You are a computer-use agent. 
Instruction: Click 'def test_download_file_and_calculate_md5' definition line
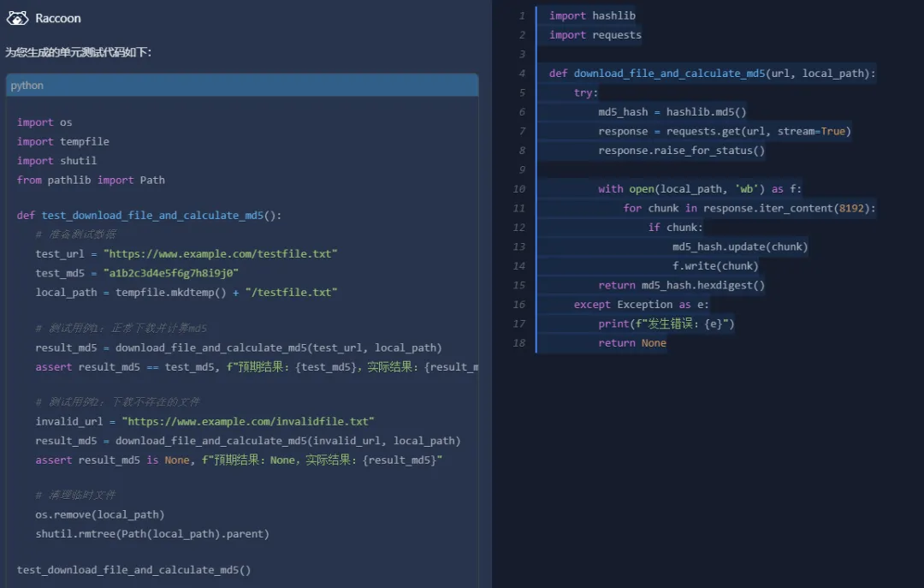tap(149, 216)
